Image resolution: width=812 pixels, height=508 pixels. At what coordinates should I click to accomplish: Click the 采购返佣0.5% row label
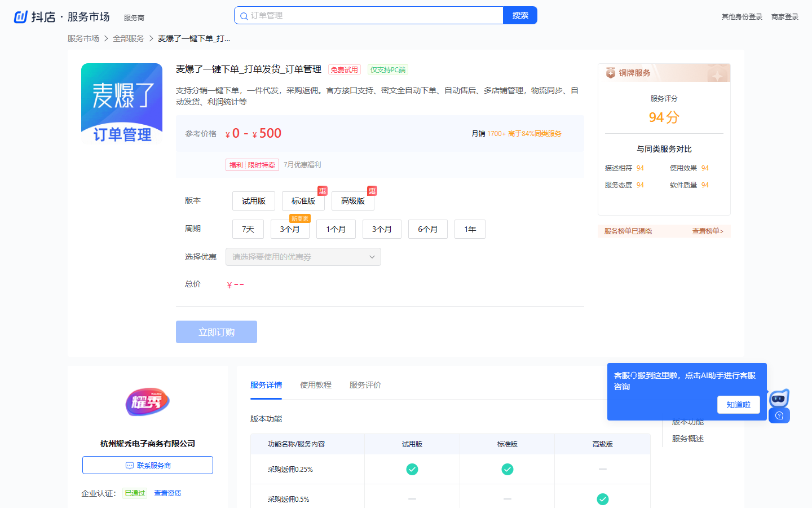[289, 500]
